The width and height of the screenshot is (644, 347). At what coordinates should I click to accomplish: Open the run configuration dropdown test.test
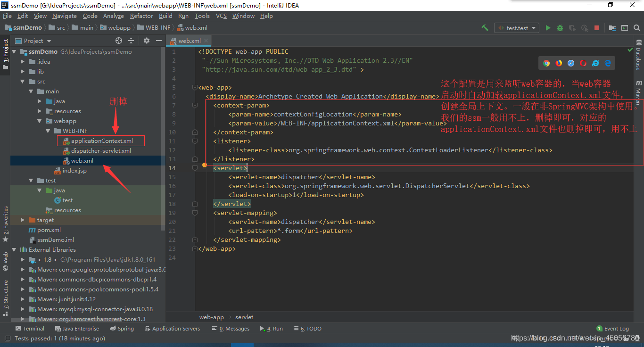point(517,28)
